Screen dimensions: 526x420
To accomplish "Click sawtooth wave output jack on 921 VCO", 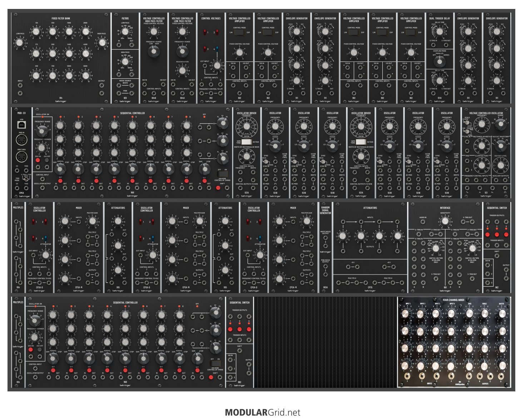I will pyautogui.click(x=492, y=188).
